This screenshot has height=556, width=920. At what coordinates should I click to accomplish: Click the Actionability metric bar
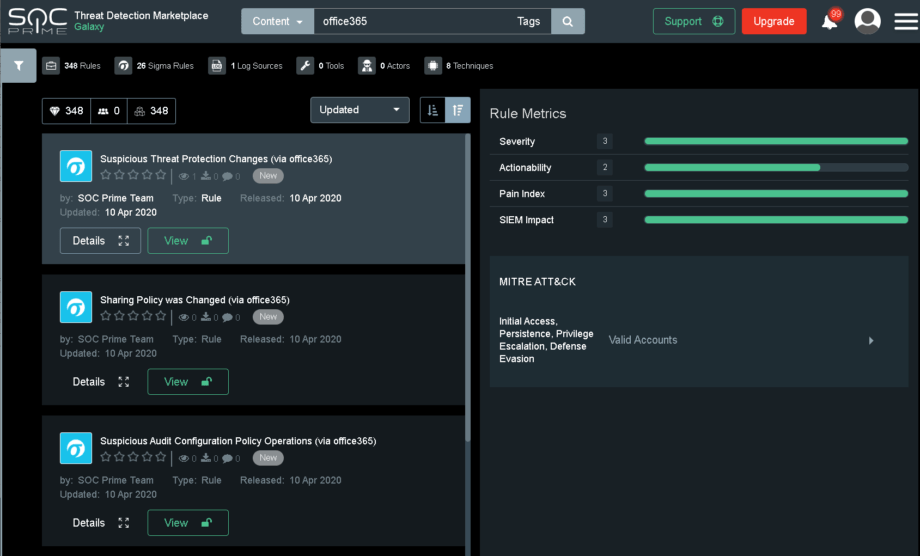pos(776,168)
